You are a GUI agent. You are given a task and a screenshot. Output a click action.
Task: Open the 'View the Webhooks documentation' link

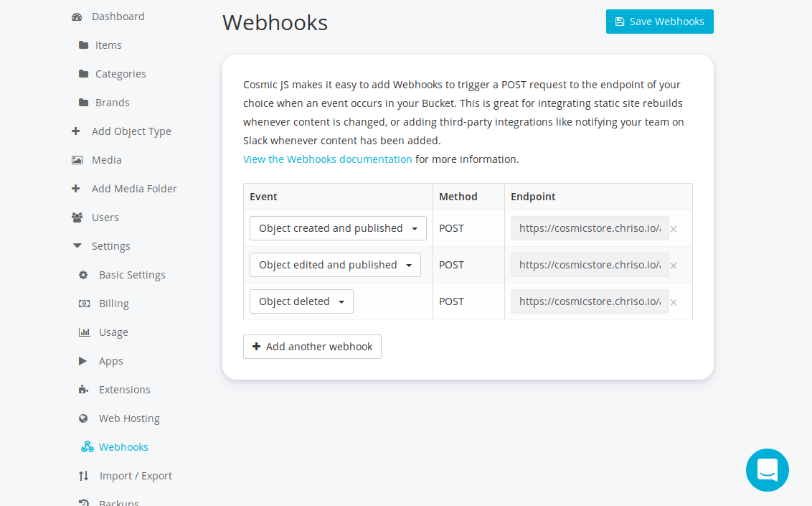click(x=327, y=159)
